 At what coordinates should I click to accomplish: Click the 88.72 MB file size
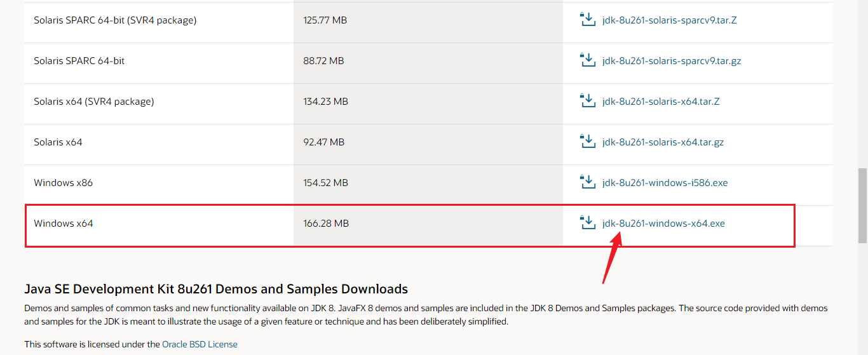[323, 61]
